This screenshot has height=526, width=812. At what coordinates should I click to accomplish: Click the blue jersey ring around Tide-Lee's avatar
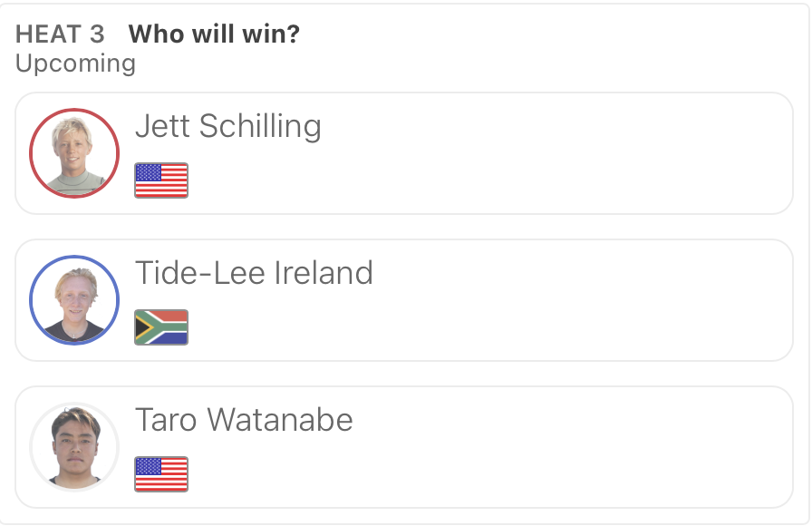point(74,257)
